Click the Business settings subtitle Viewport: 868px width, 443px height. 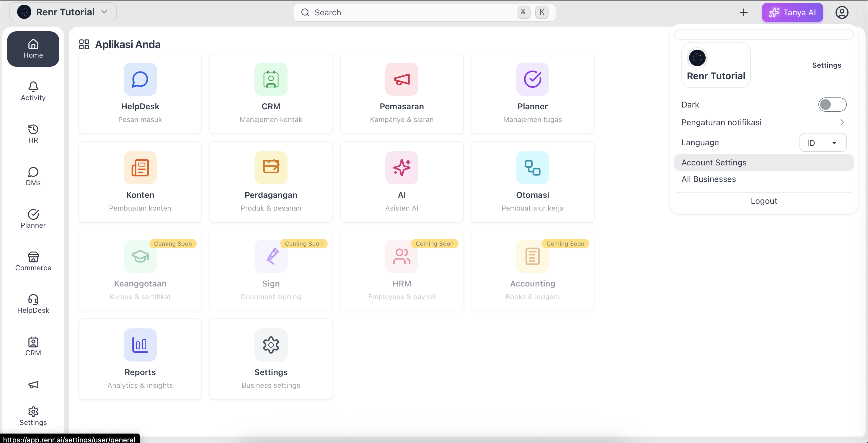click(270, 385)
